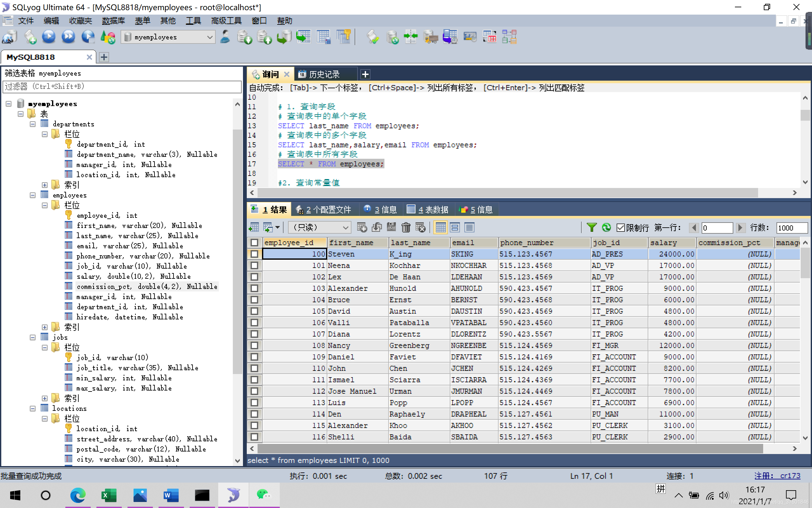Switch result to form view icon

coord(455,227)
